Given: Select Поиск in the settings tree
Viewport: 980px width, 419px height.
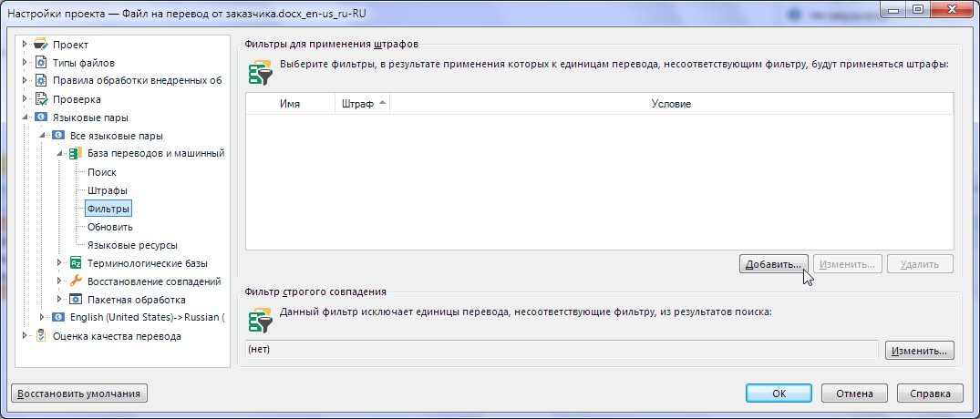Looking at the screenshot, I should pyautogui.click(x=101, y=172).
